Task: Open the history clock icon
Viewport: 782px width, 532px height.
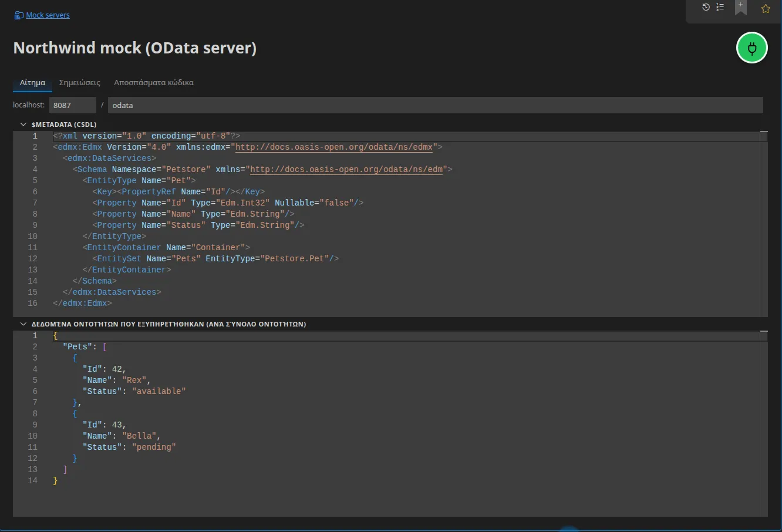Action: point(706,7)
